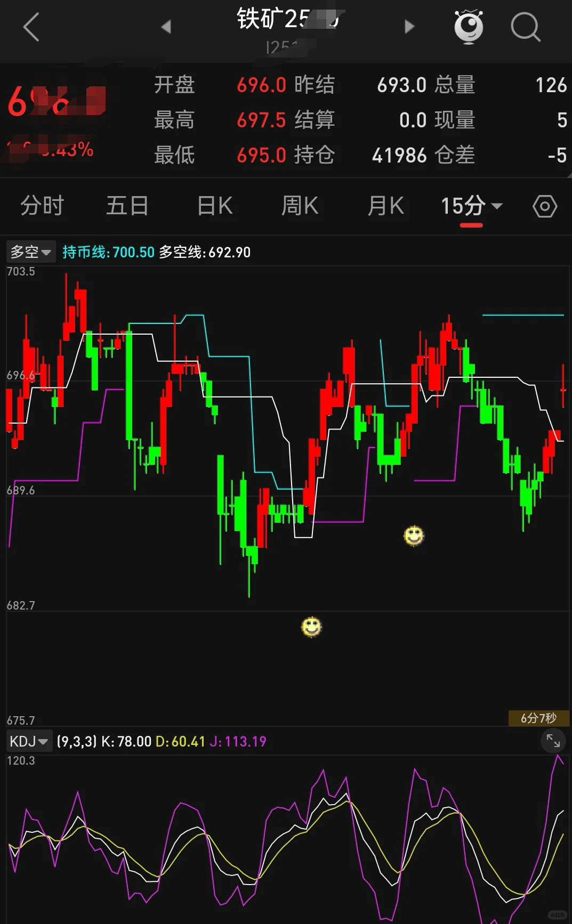This screenshot has height=924, width=572.
Task: Go to previous contract with left triangle
Action: (166, 27)
